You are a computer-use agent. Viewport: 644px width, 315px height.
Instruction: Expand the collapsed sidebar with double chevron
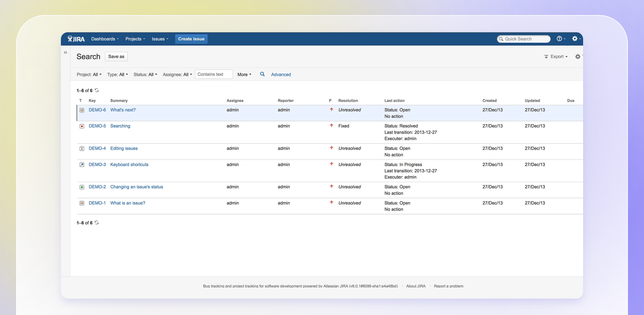(x=65, y=52)
